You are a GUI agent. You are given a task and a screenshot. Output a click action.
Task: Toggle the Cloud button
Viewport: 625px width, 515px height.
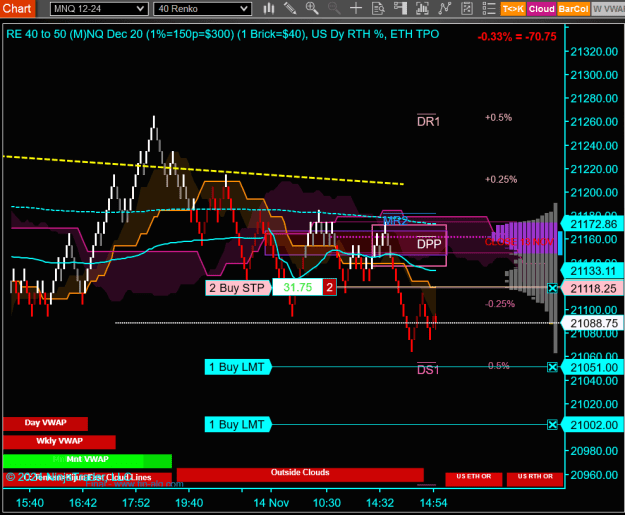(541, 9)
